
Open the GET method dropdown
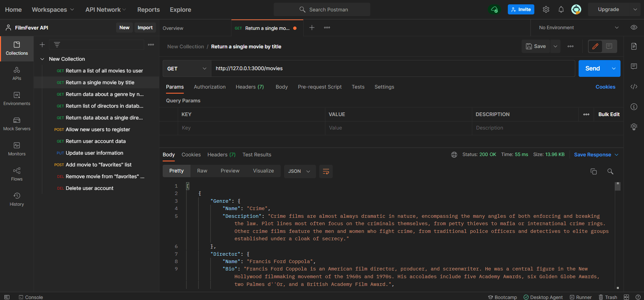187,68
